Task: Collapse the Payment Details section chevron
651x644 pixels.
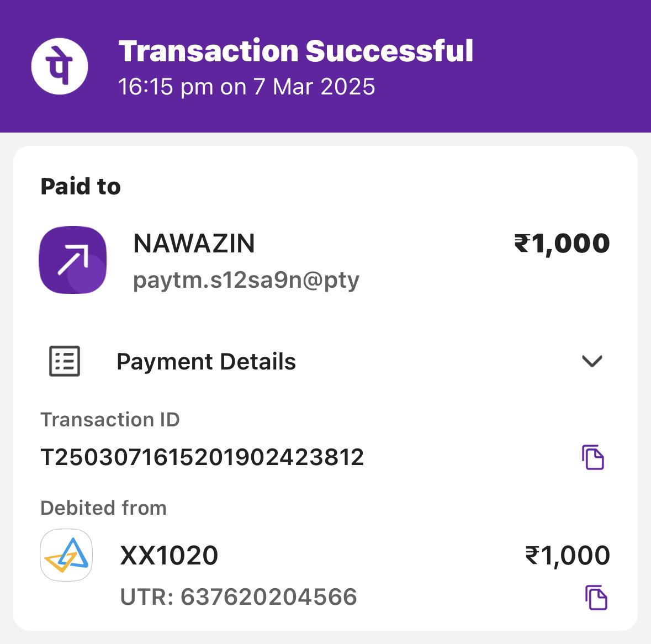Action: pyautogui.click(x=592, y=361)
